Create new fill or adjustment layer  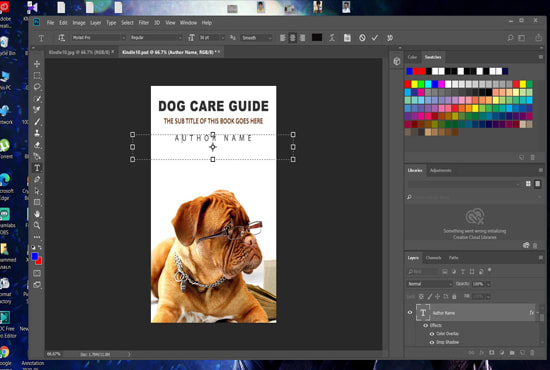pyautogui.click(x=502, y=352)
